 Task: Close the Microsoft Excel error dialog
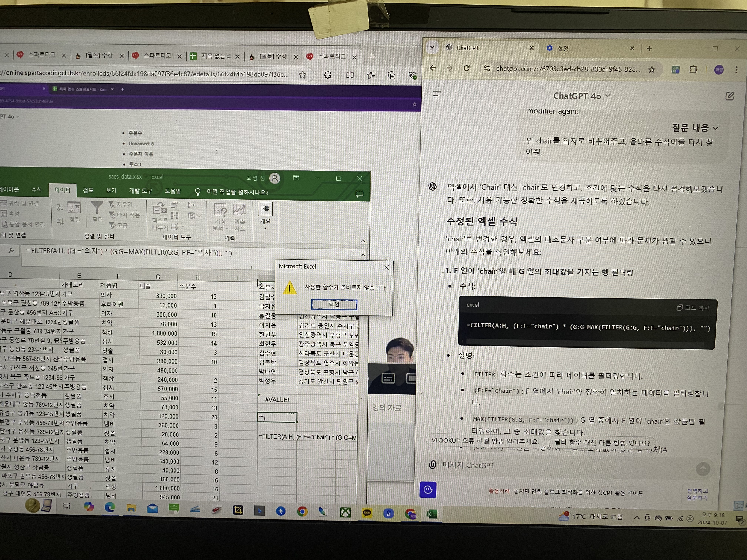386,267
